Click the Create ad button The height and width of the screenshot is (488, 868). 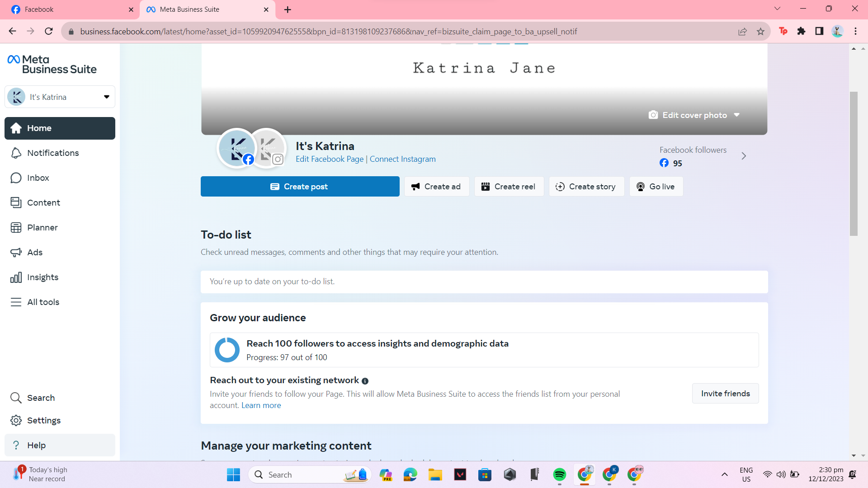[437, 187]
